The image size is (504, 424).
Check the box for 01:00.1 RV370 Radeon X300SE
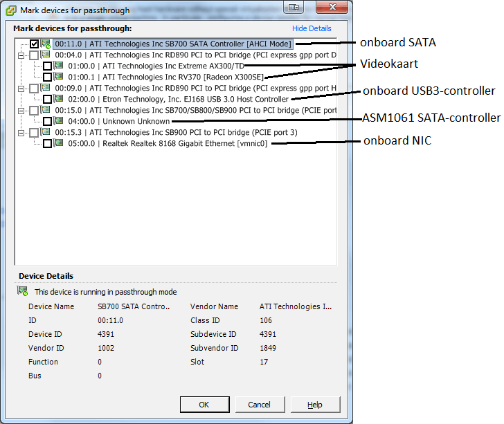[47, 77]
